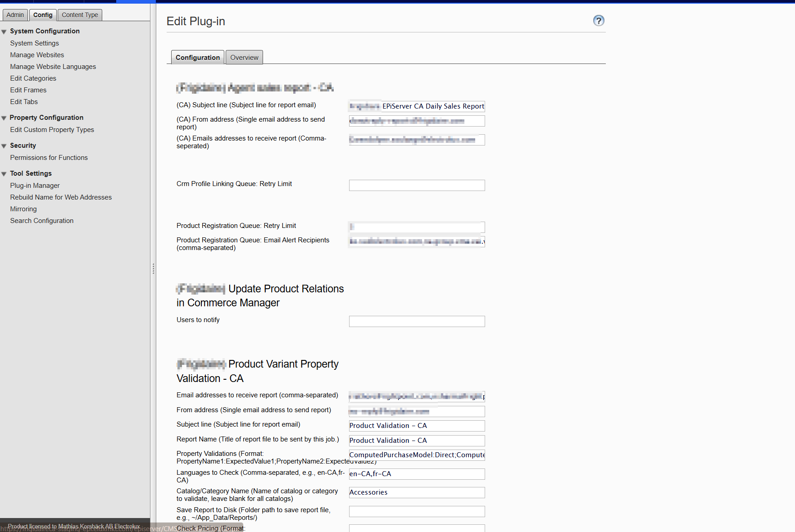
Task: Switch to the Admin tab
Action: [15, 15]
